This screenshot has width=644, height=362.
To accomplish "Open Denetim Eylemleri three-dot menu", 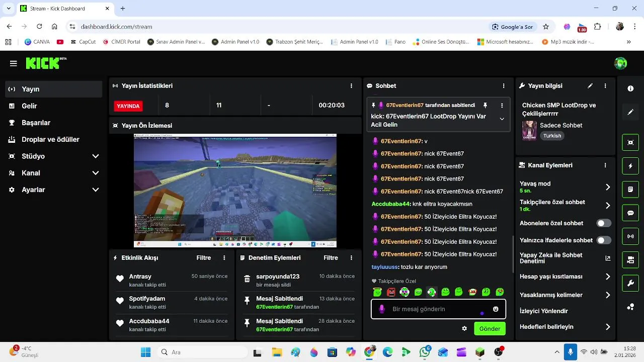I will pos(351,258).
